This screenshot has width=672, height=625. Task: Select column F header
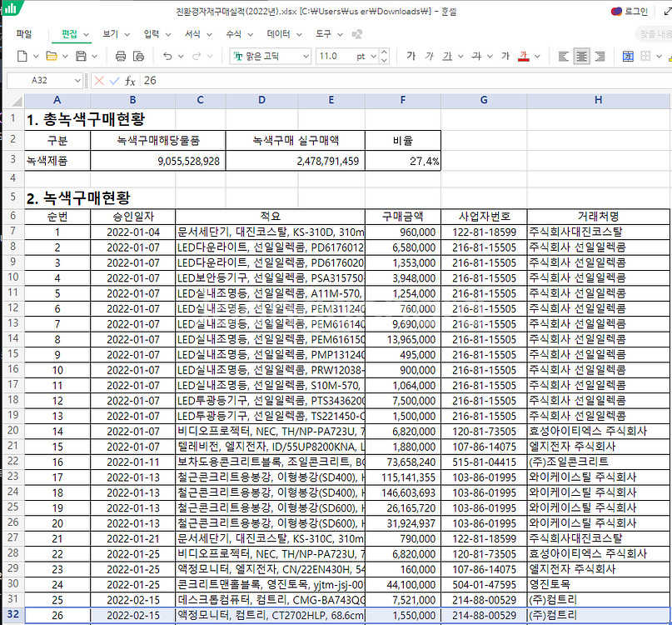coord(403,100)
